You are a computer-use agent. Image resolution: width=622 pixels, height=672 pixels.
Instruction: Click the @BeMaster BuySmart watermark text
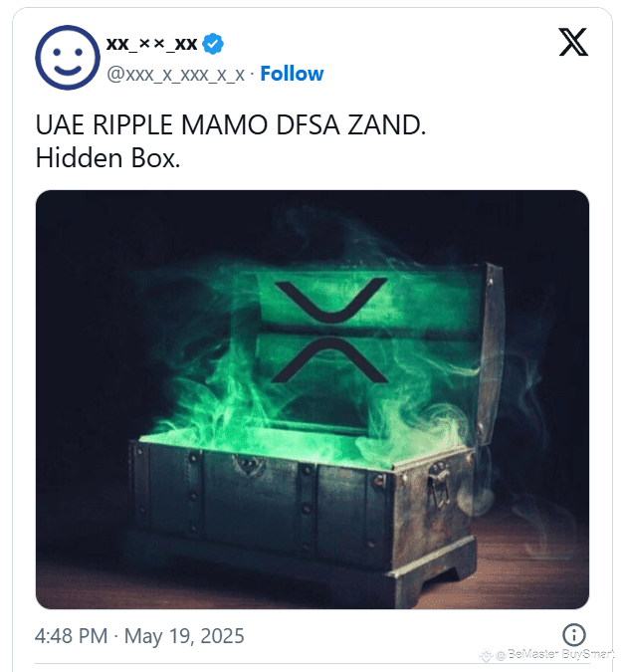coord(554,654)
